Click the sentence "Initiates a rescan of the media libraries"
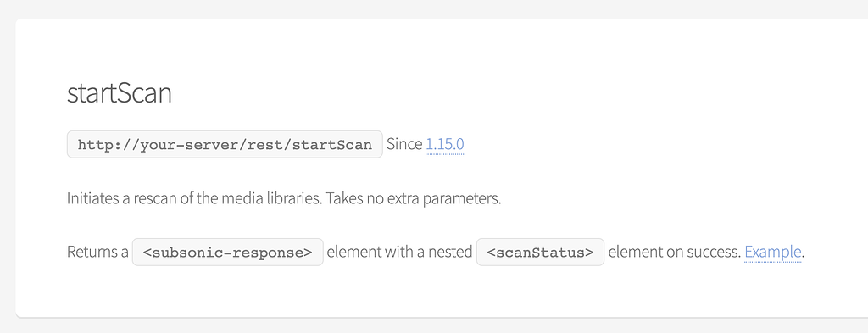 [194, 198]
